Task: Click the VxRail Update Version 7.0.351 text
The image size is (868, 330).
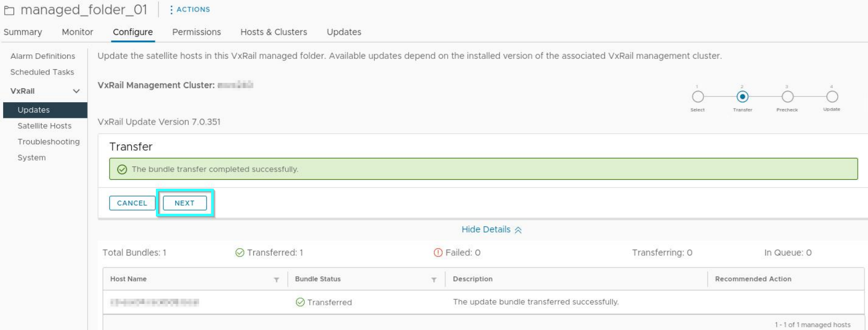Action: (159, 122)
